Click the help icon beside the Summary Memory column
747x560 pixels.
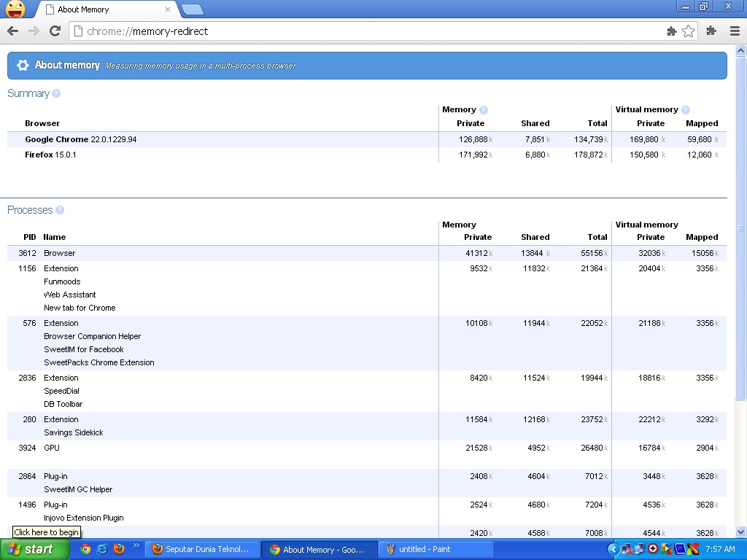pyautogui.click(x=484, y=110)
